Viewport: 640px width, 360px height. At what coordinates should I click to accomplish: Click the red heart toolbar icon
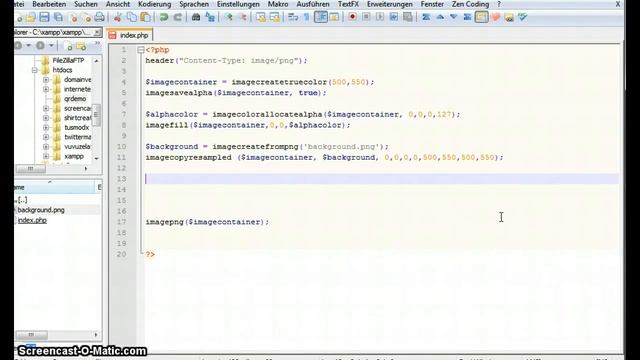[496, 17]
